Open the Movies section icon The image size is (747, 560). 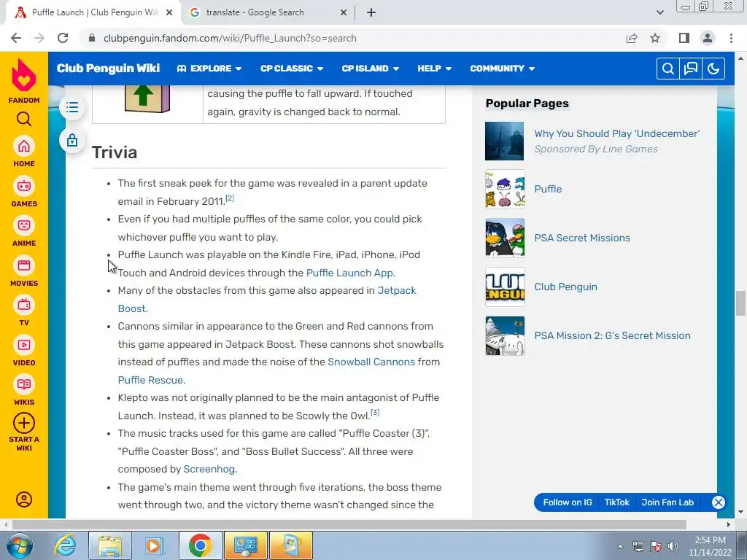24,265
